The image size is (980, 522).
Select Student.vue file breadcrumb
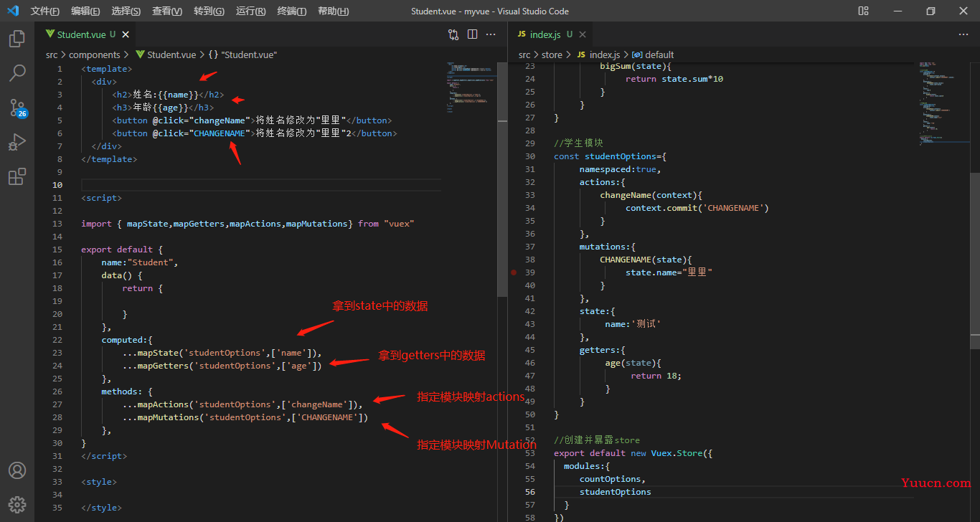pos(166,54)
